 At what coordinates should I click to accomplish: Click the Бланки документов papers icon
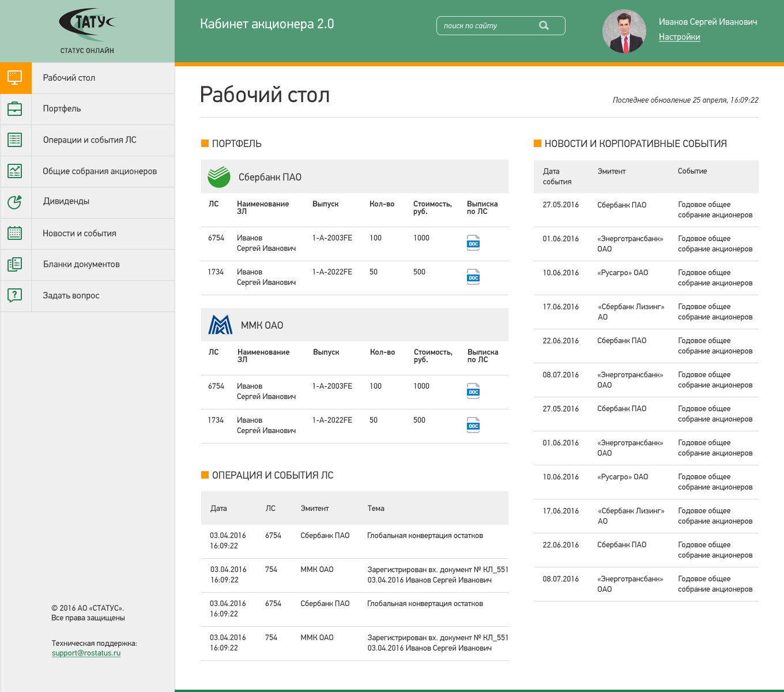coord(15,264)
